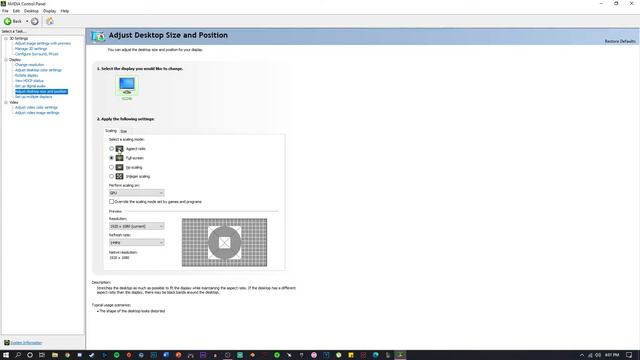Open Manage 3D settings task
Image resolution: width=640 pixels, height=360 pixels.
pos(31,49)
